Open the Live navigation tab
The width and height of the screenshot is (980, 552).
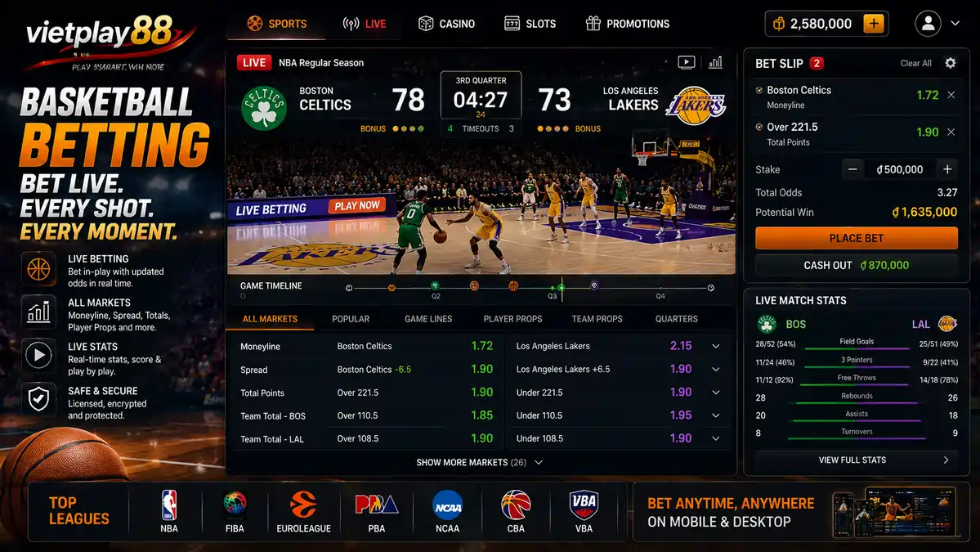pyautogui.click(x=365, y=24)
